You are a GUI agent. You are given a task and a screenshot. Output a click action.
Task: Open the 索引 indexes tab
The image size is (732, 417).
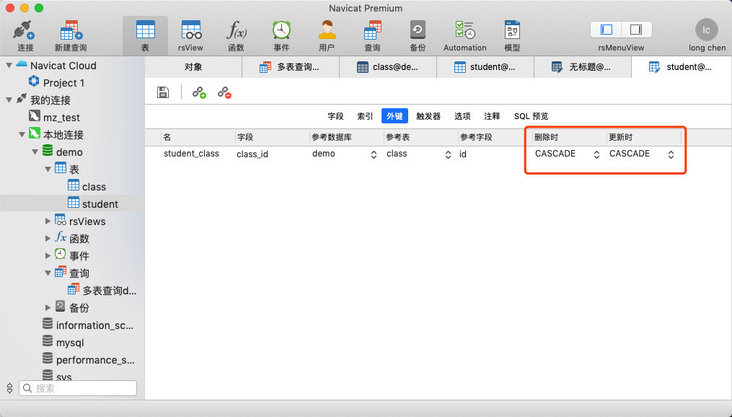(365, 116)
